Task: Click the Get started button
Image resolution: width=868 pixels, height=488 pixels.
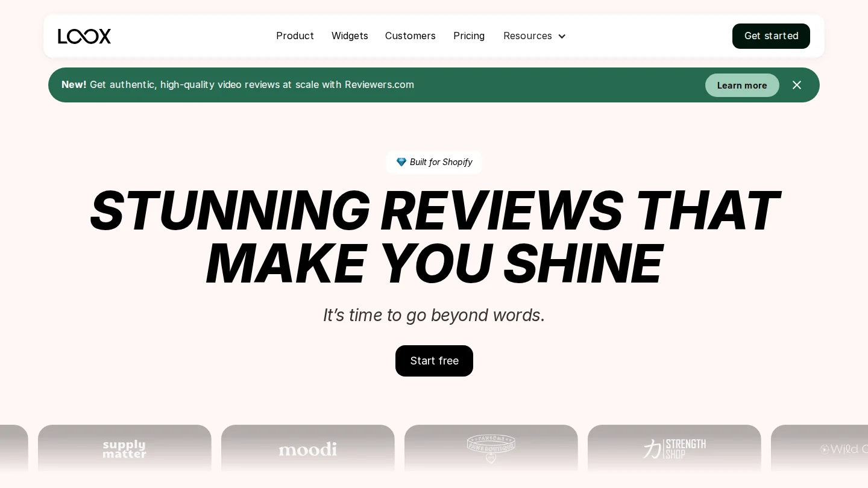Action: coord(771,36)
